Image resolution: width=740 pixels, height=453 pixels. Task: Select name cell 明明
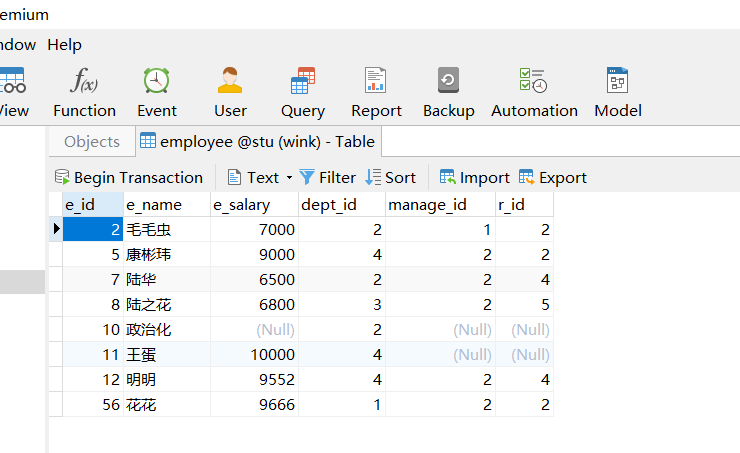(167, 379)
